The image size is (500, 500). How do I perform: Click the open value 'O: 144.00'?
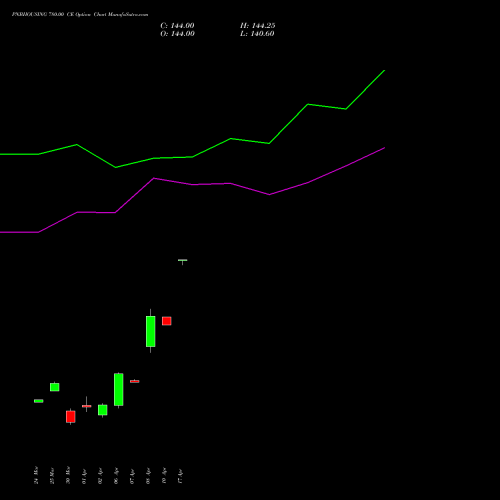[177, 34]
